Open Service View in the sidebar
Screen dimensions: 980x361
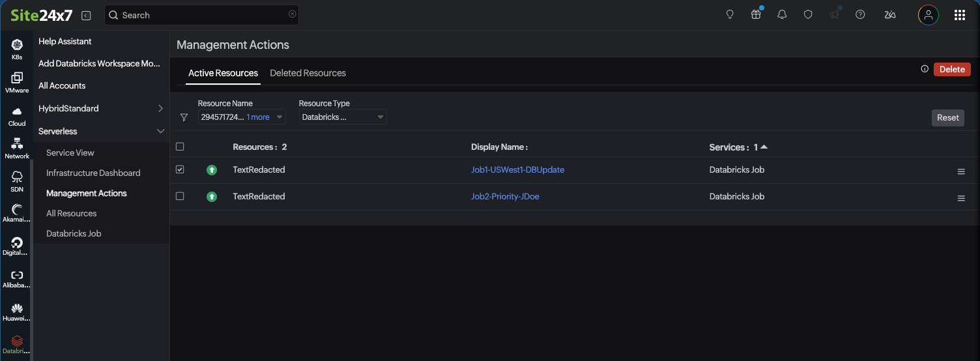click(x=70, y=152)
